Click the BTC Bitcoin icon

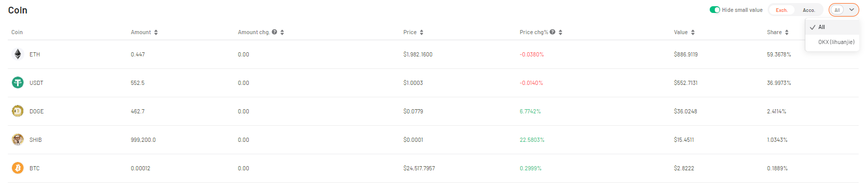pos(18,168)
